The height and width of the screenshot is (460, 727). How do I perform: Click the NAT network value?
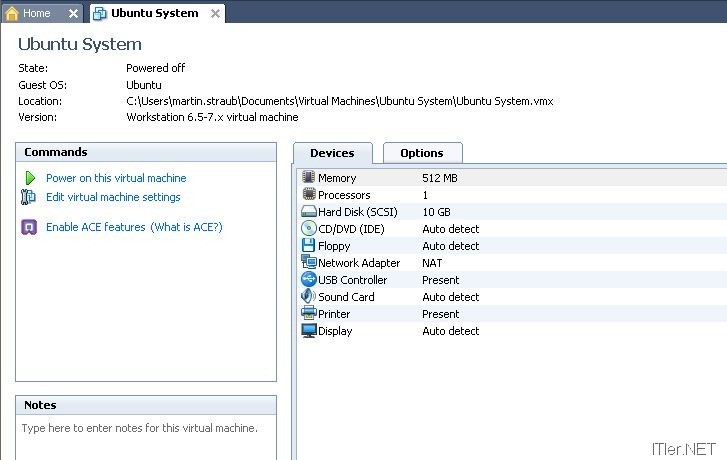tap(432, 263)
